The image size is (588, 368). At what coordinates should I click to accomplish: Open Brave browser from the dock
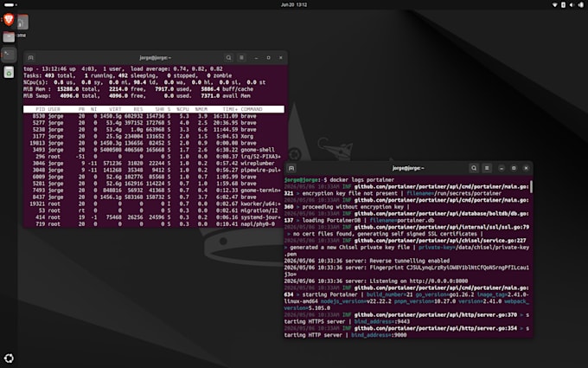pyautogui.click(x=9, y=20)
